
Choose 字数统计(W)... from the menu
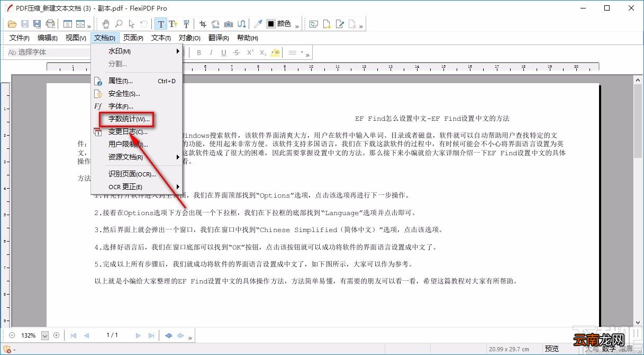(137, 119)
